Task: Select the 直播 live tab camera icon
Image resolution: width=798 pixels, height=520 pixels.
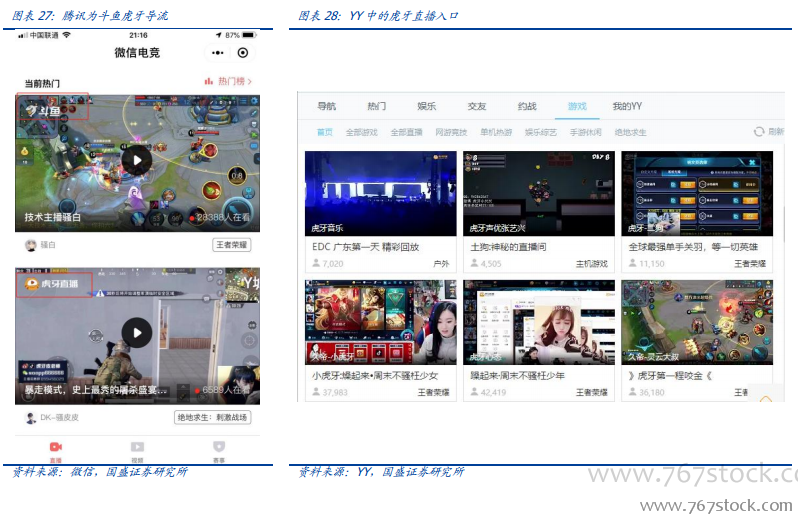Action: pyautogui.click(x=55, y=447)
